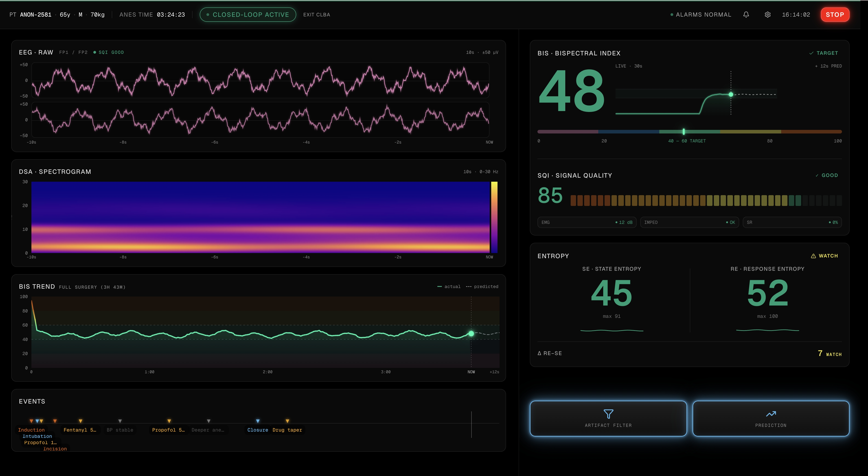
Task: Click the live BIS sparkline current point
Action: coord(731,94)
